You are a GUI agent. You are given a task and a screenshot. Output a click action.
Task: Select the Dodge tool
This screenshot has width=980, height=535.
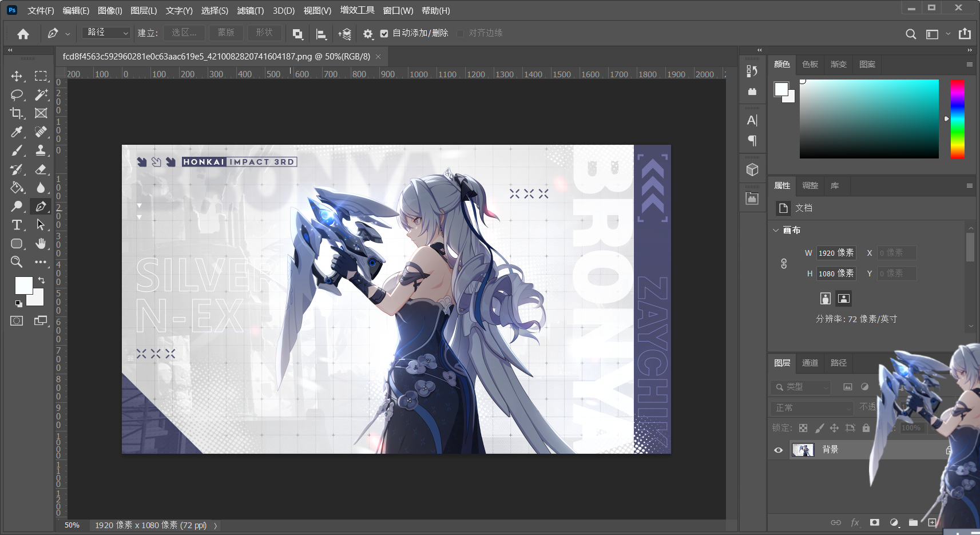[17, 206]
